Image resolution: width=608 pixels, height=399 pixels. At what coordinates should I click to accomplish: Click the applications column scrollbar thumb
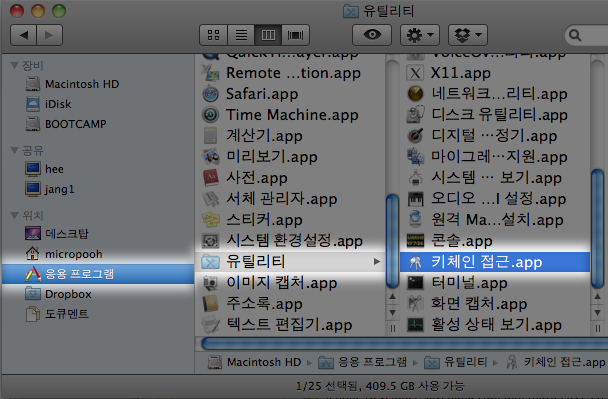pyautogui.click(x=392, y=241)
